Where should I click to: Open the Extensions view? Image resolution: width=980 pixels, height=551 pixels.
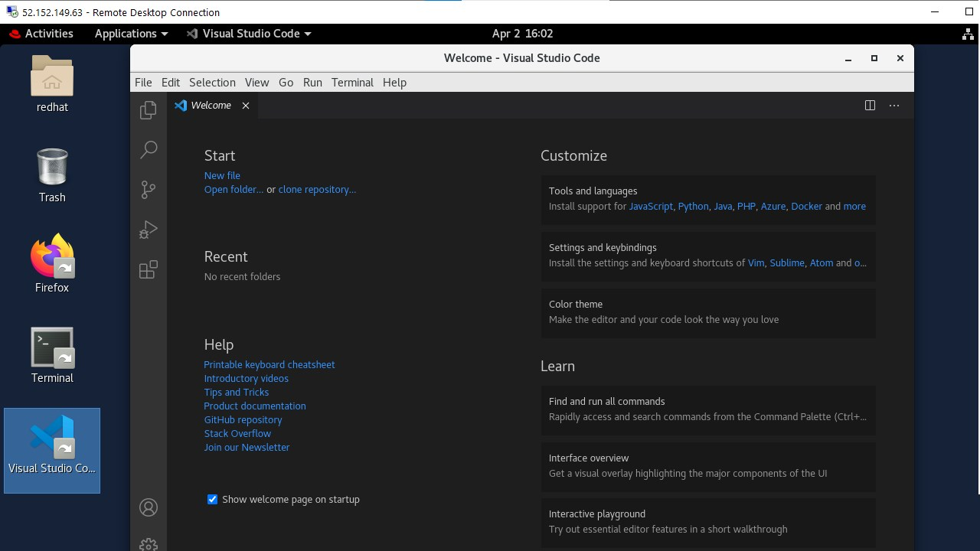pyautogui.click(x=149, y=269)
